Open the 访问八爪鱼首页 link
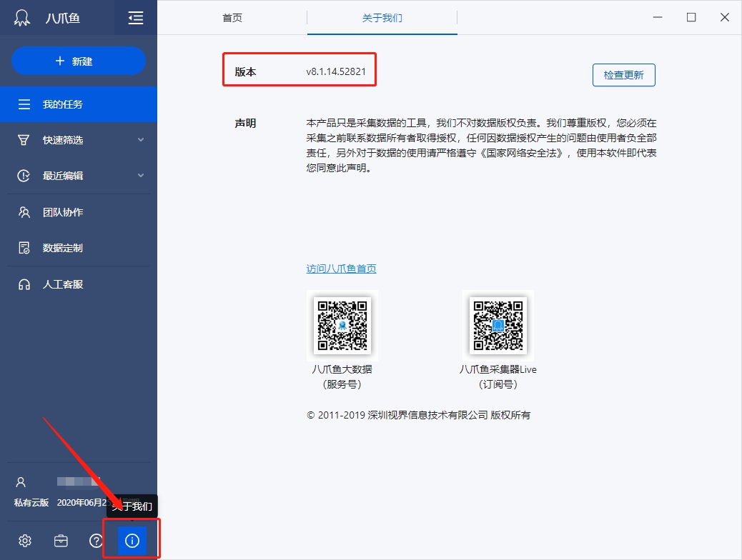Viewport: 742px width, 560px height. 341,269
